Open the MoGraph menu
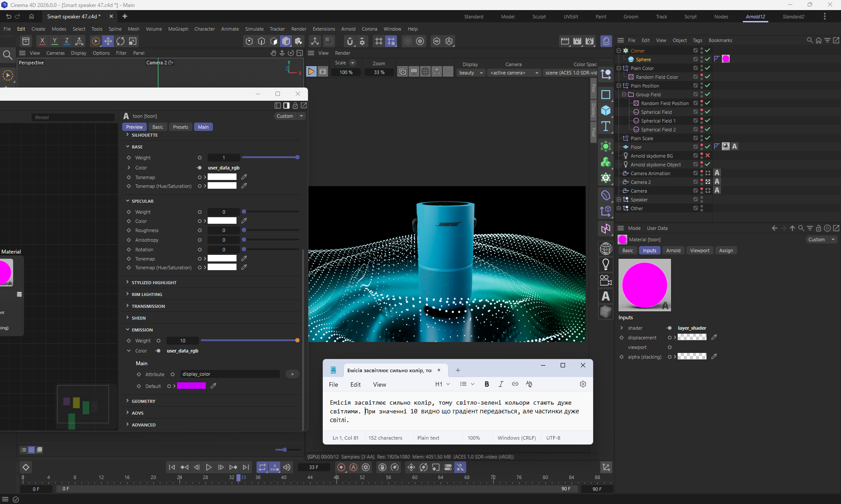The height and width of the screenshot is (504, 841). (178, 29)
